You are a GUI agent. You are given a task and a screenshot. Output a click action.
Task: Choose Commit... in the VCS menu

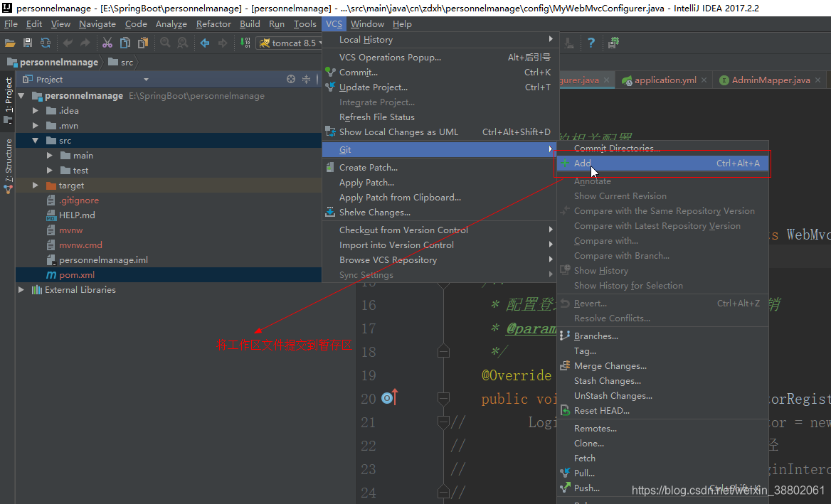click(x=440, y=72)
